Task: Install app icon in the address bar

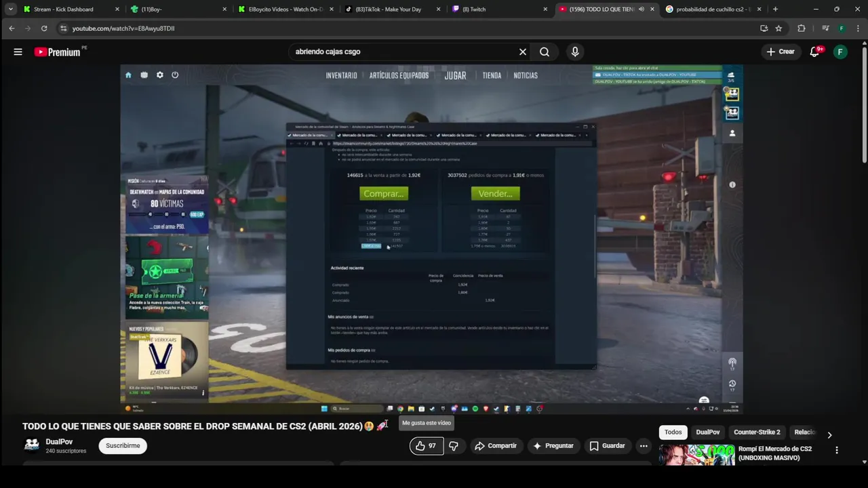Action: click(764, 28)
